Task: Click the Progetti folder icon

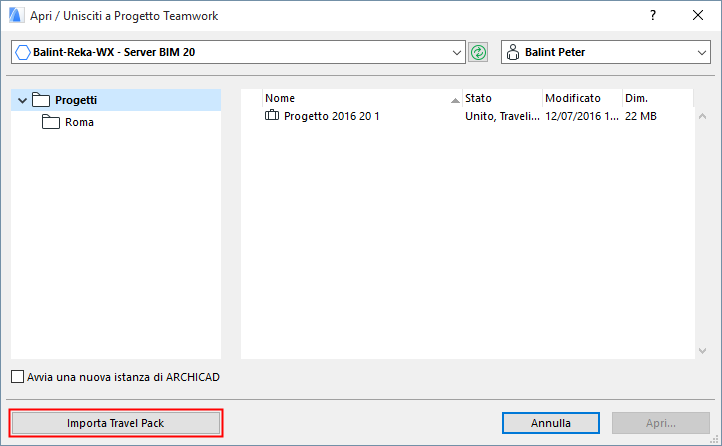Action: 41,100
